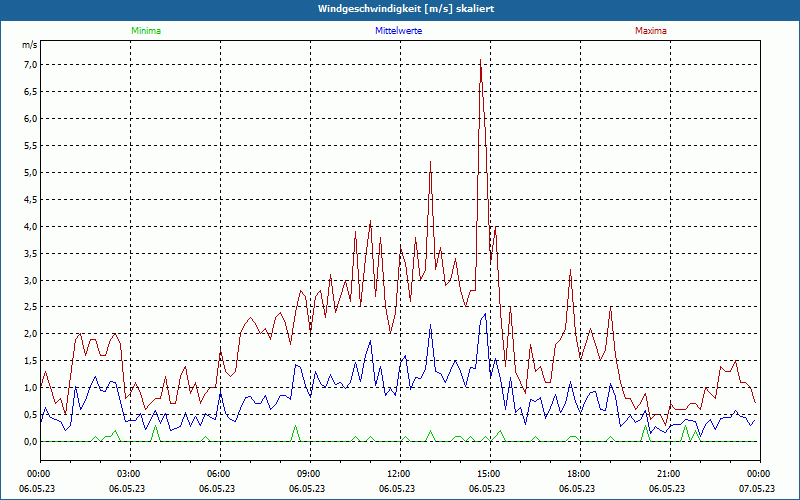Click the "18:00" time axis label

[580, 474]
